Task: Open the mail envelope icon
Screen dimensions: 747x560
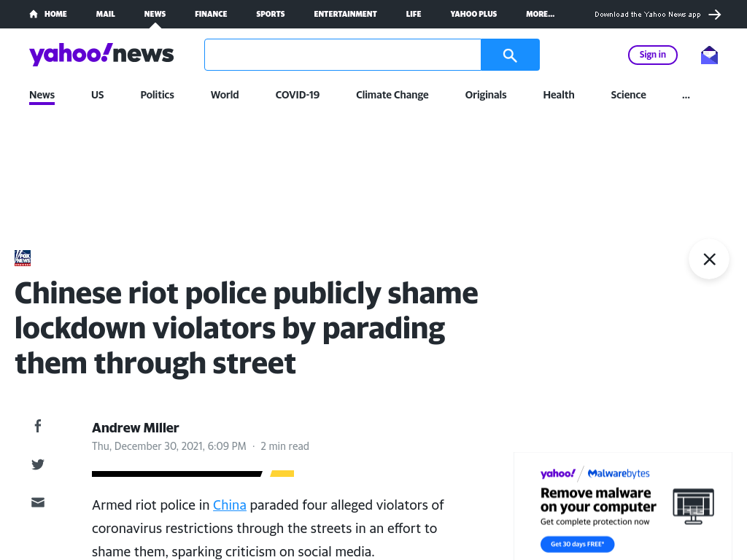Action: [709, 55]
